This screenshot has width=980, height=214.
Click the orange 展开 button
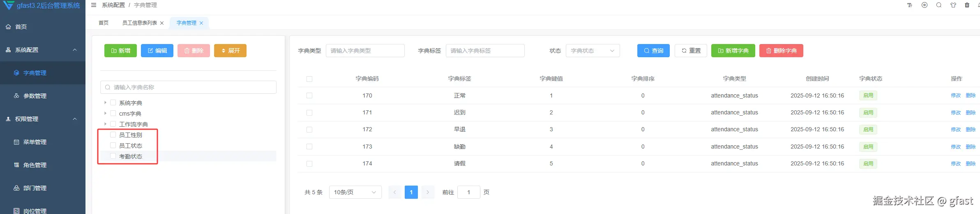point(230,51)
